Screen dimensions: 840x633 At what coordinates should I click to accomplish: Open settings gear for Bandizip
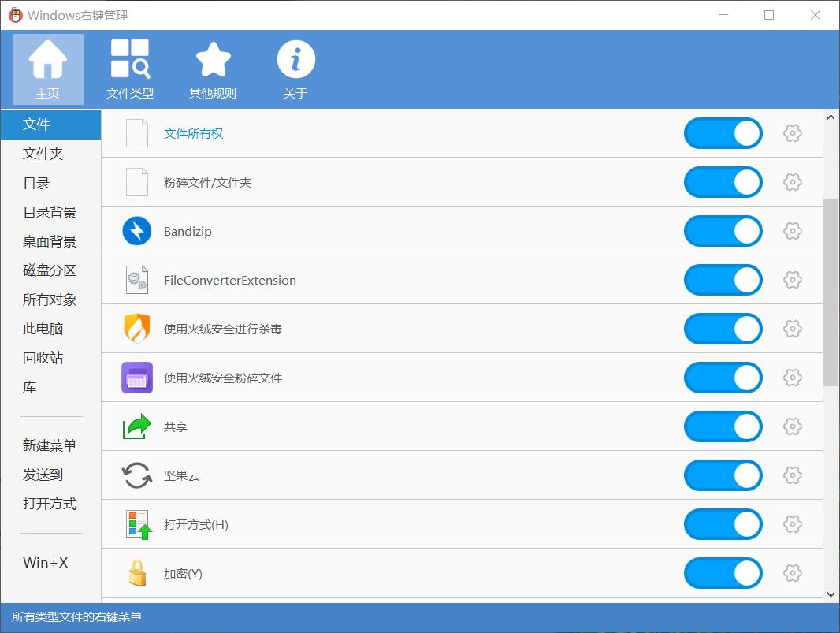(792, 231)
